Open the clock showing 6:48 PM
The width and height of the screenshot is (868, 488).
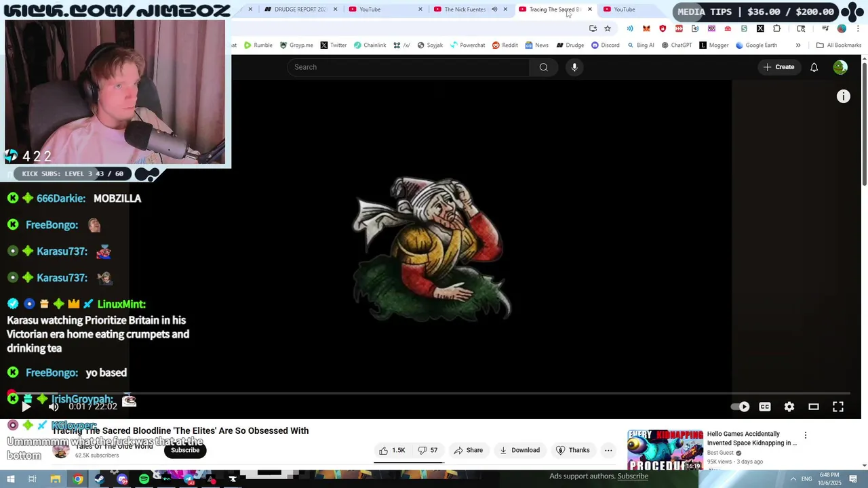pyautogui.click(x=829, y=479)
